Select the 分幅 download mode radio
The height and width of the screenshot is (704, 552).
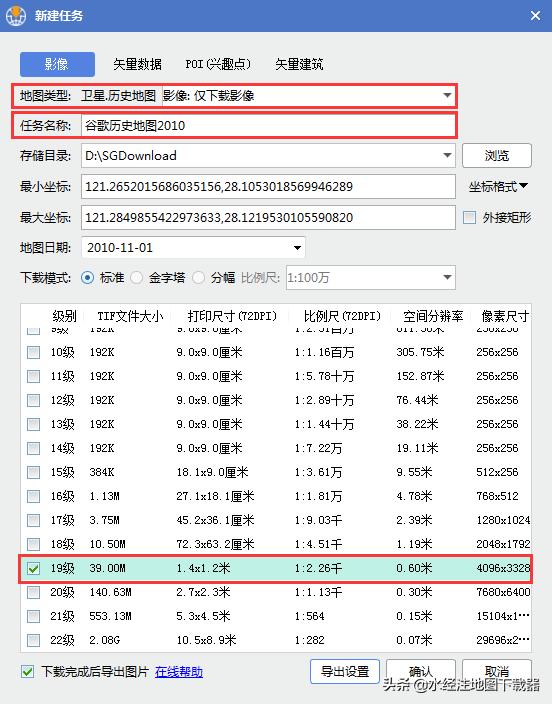[199, 277]
